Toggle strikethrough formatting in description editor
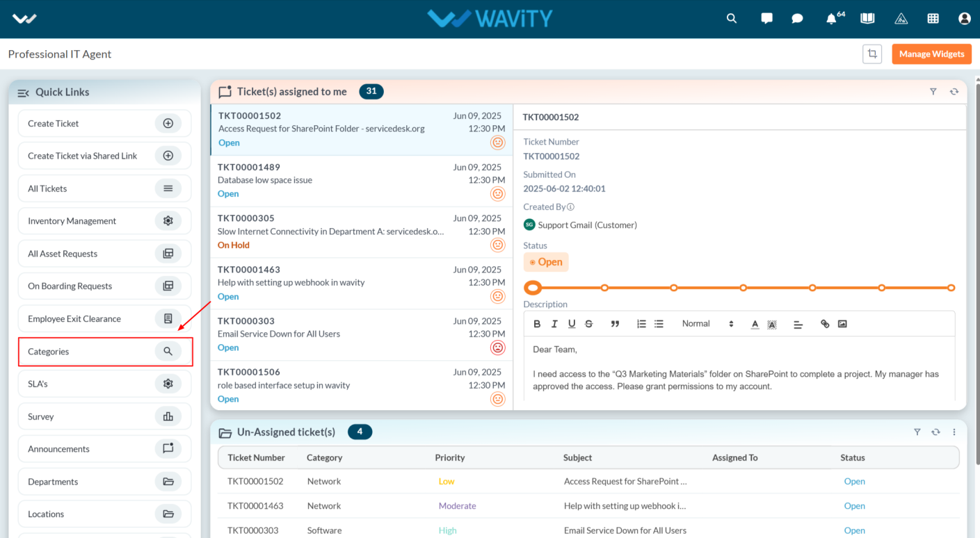The image size is (980, 538). pyautogui.click(x=589, y=324)
